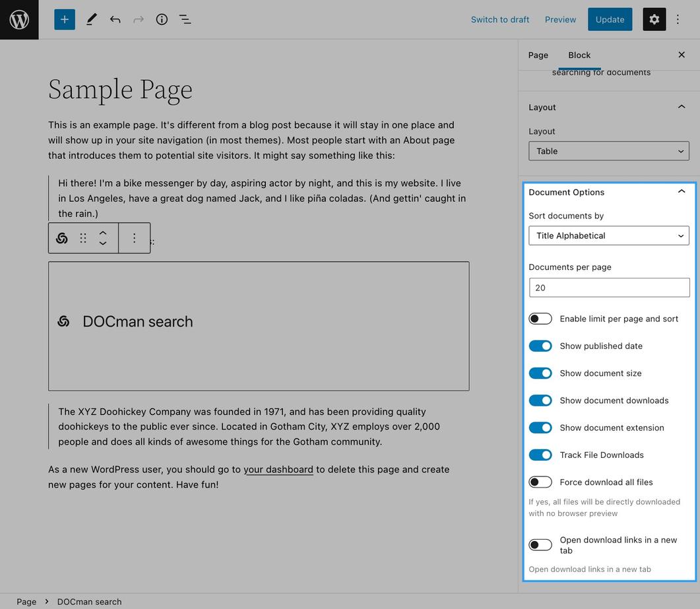Open the three-dot Options menu in top bar
The height and width of the screenshot is (609, 700).
pyautogui.click(x=678, y=20)
